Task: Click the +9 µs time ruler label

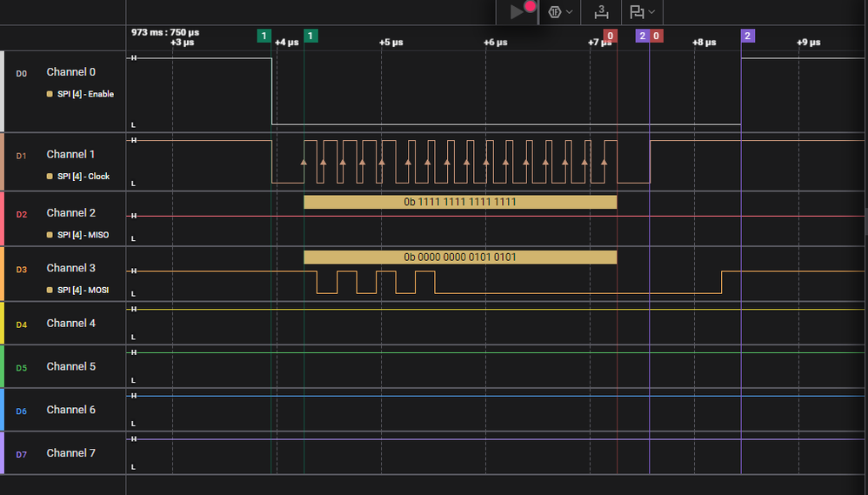Action: tap(808, 43)
